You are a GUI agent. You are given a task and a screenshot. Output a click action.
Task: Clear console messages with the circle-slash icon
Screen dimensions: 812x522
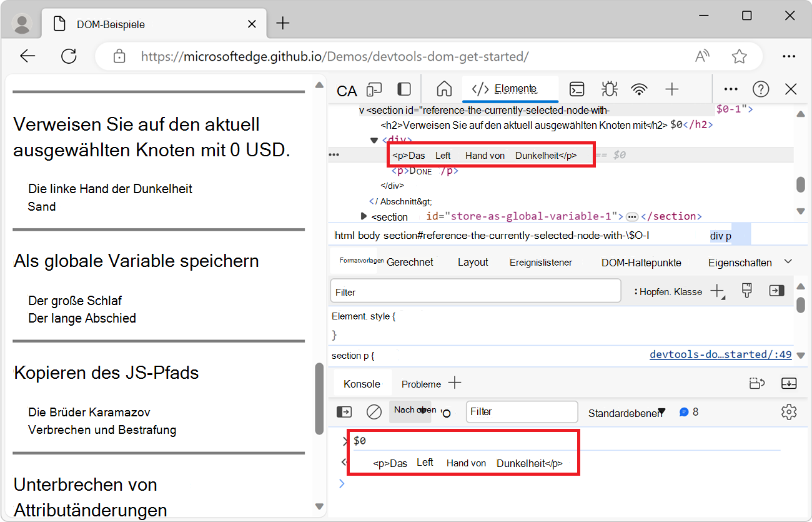coord(374,411)
